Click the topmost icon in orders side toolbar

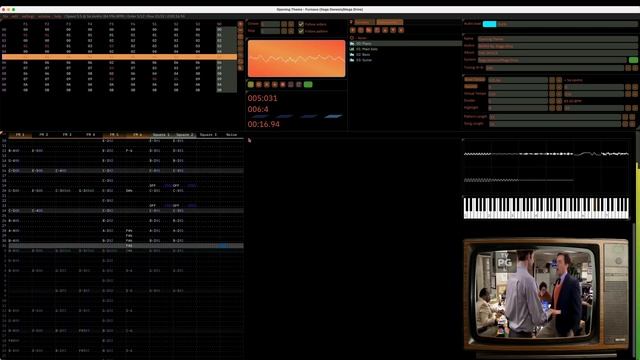tap(240, 24)
